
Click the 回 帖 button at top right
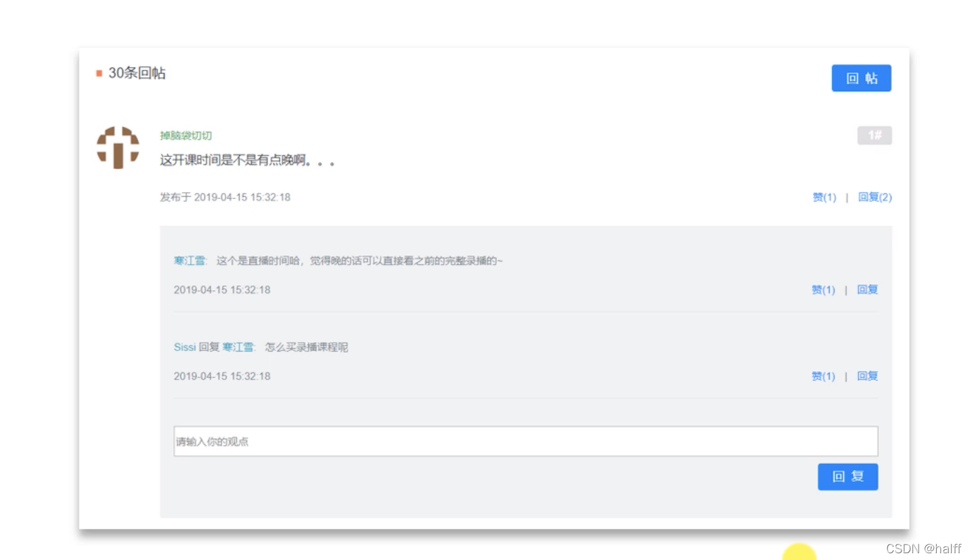coord(861,78)
